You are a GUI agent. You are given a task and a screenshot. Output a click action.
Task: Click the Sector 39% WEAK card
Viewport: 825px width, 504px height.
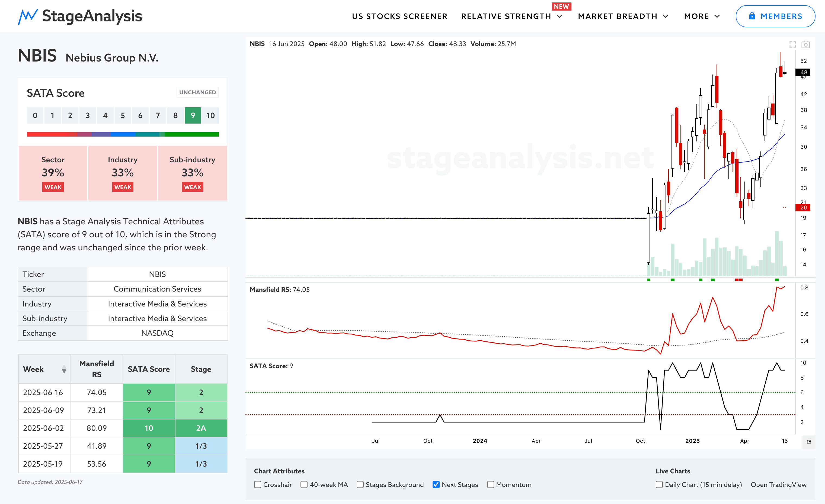click(53, 173)
